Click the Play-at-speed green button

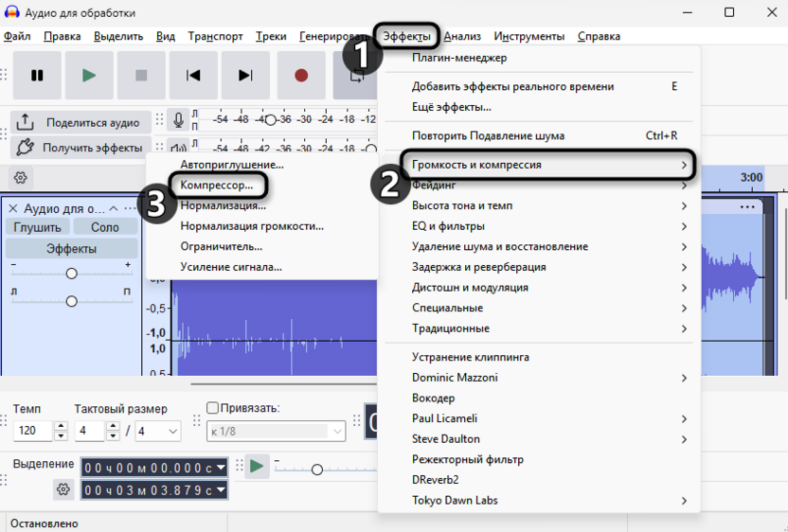[257, 466]
